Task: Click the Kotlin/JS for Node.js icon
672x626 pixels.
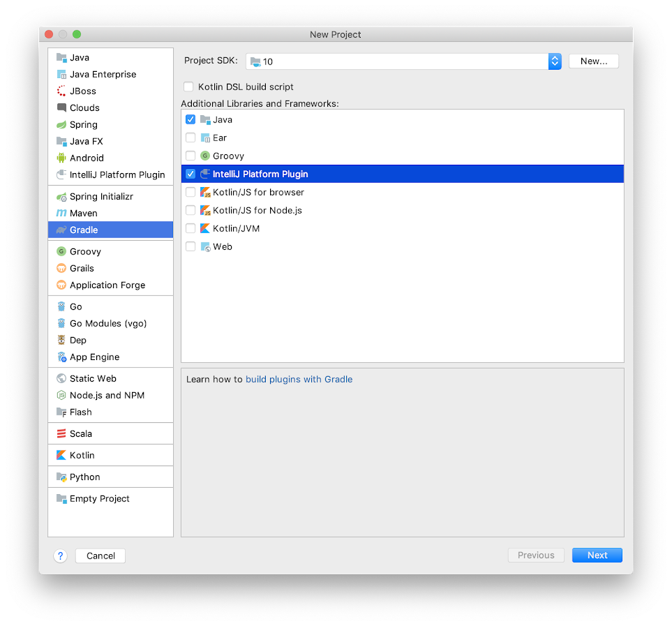Action: pos(205,210)
